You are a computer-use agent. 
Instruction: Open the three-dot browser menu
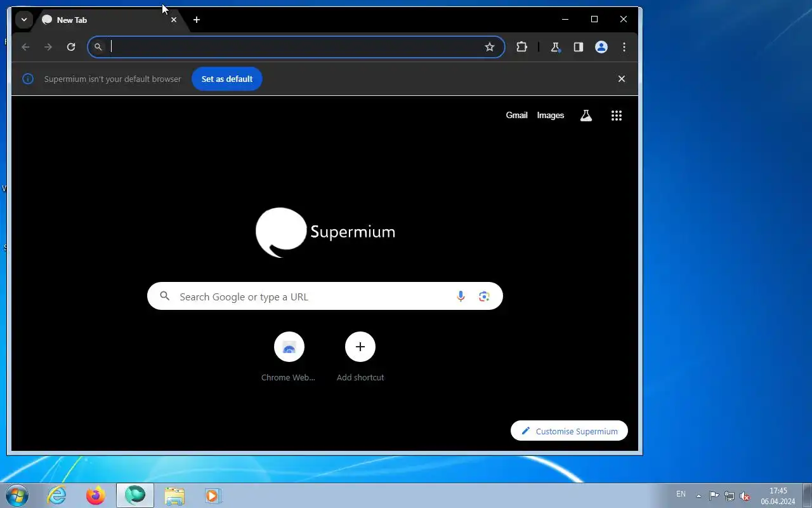[624, 47]
